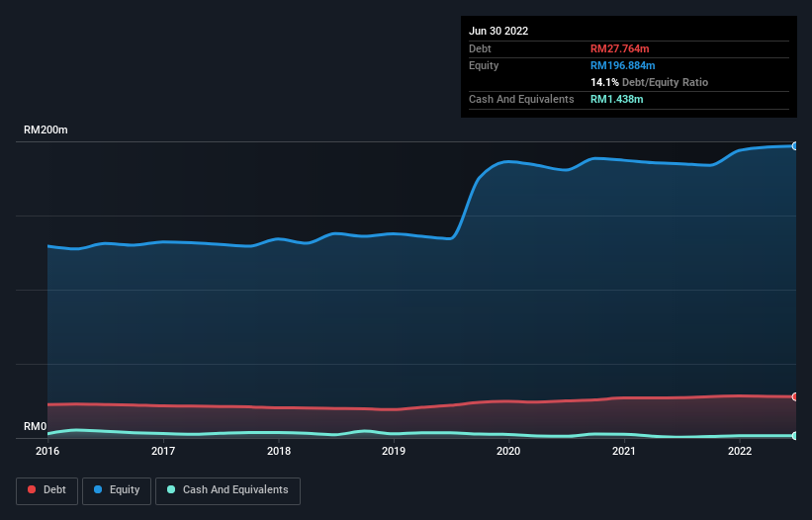Image resolution: width=812 pixels, height=520 pixels.
Task: Click Cash And Equivalents label in tooltip
Action: [x=521, y=99]
